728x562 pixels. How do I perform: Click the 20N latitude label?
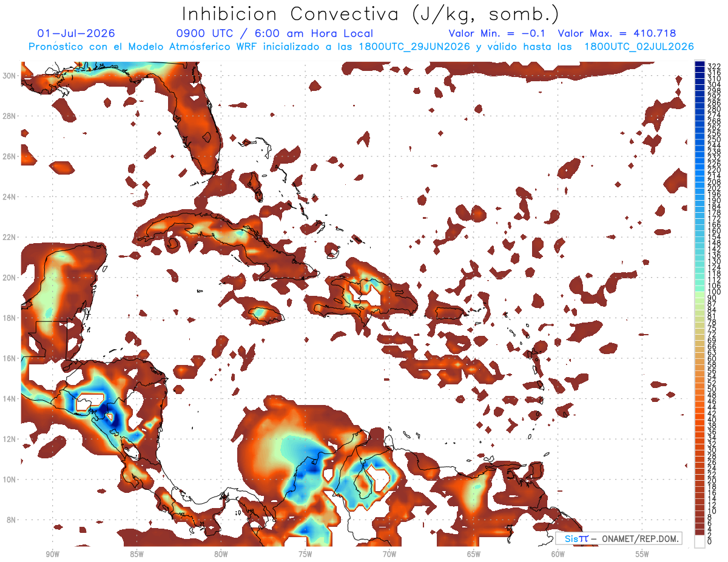click(x=9, y=277)
